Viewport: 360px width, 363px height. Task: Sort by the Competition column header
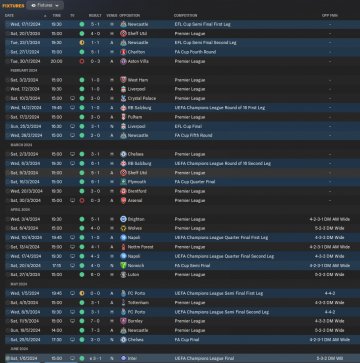[x=185, y=16]
